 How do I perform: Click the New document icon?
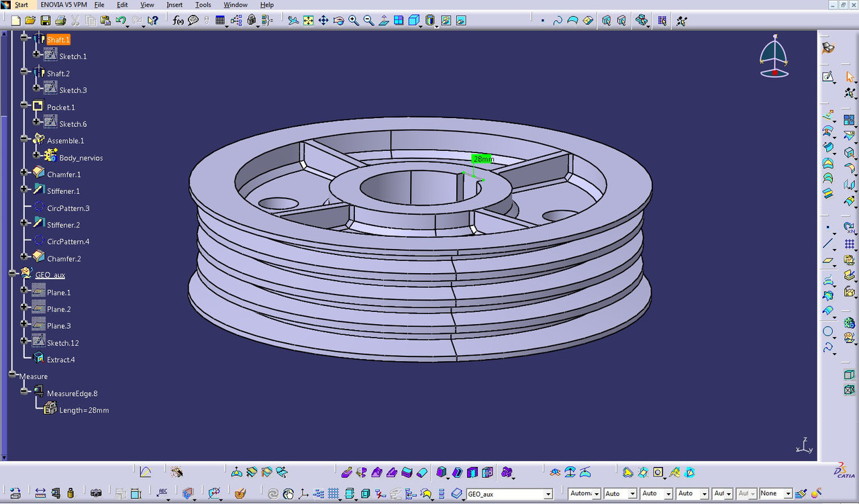[x=15, y=21]
